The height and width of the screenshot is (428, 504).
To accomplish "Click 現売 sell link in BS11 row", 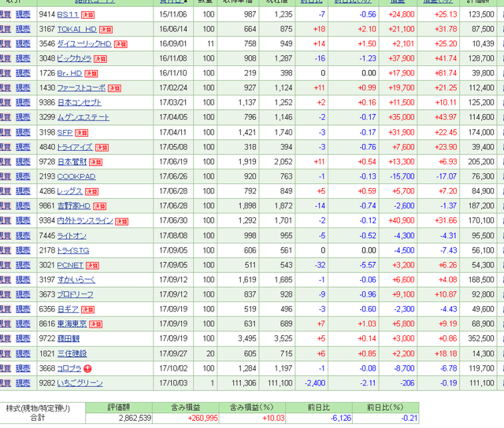I will click(x=23, y=15).
